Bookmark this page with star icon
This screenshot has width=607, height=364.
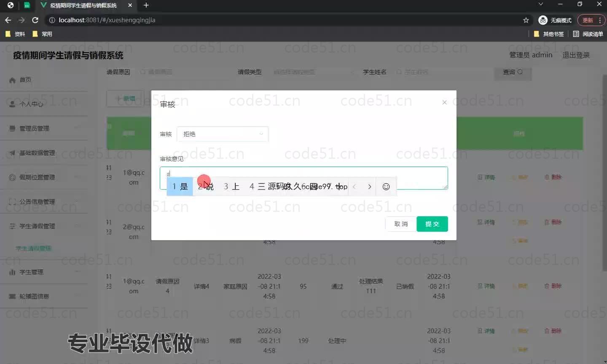[x=526, y=20]
